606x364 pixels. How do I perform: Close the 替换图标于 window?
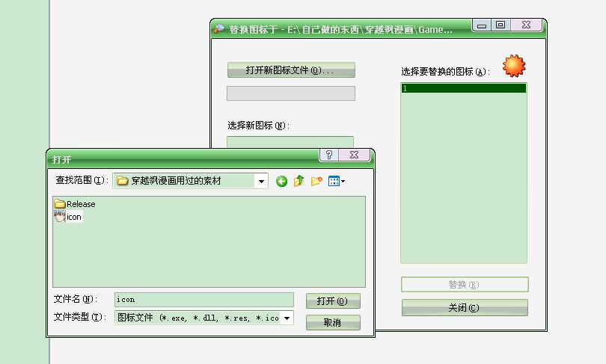[x=526, y=25]
